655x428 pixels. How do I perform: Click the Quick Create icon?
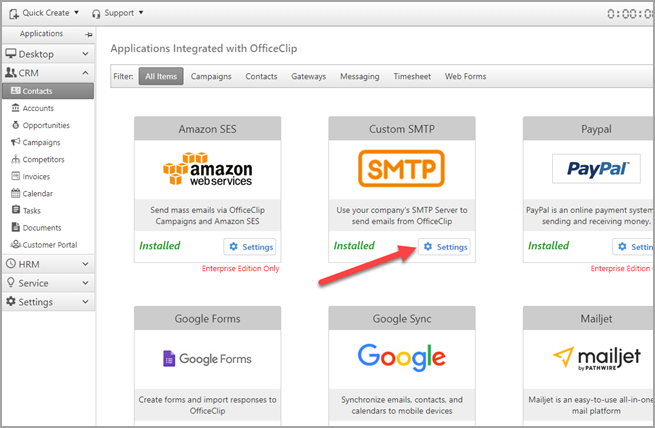tap(14, 14)
